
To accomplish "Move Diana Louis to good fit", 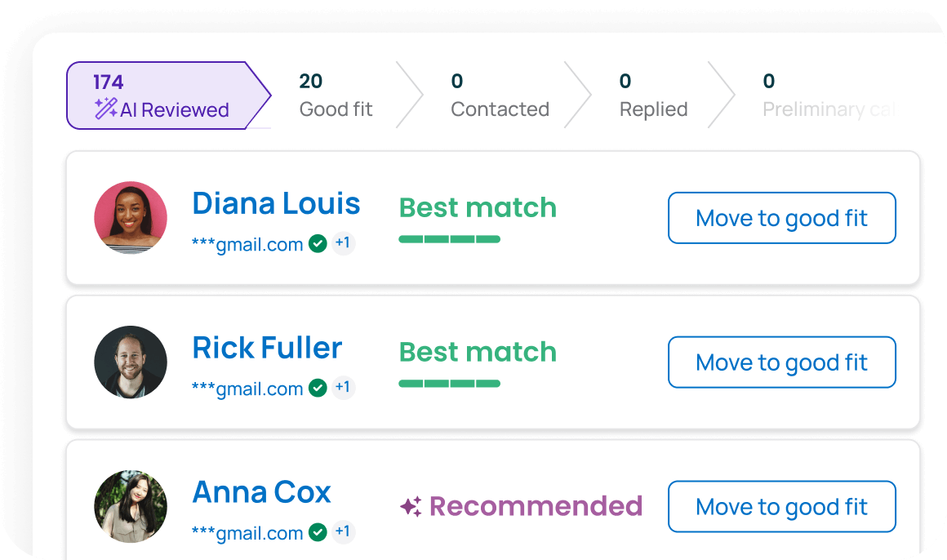I will click(x=781, y=218).
